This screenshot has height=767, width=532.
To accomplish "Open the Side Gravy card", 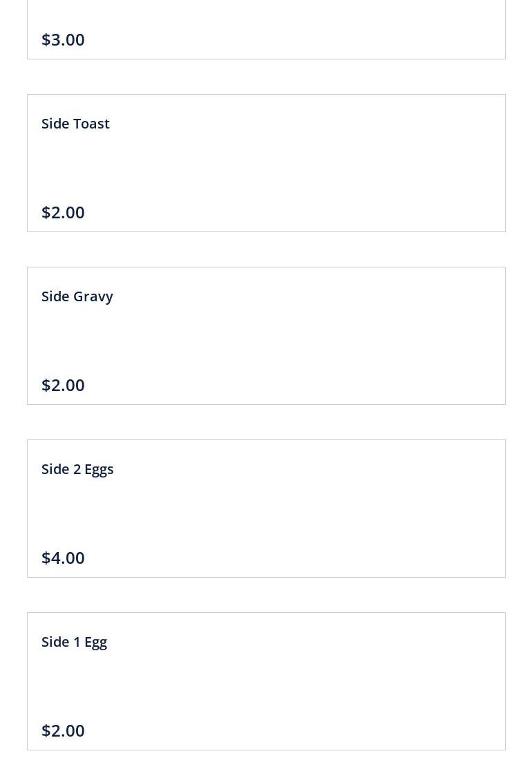I will [266, 336].
